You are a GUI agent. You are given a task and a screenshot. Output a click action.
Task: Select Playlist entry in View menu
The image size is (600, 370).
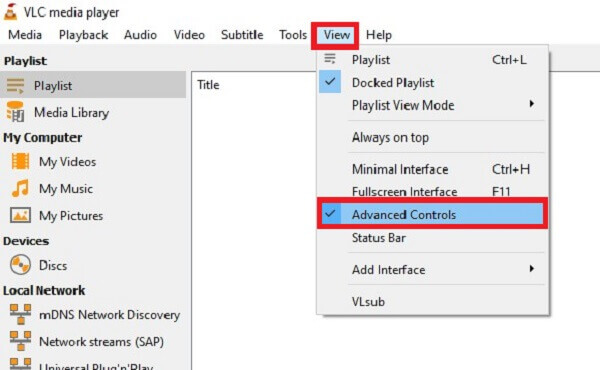click(432, 60)
